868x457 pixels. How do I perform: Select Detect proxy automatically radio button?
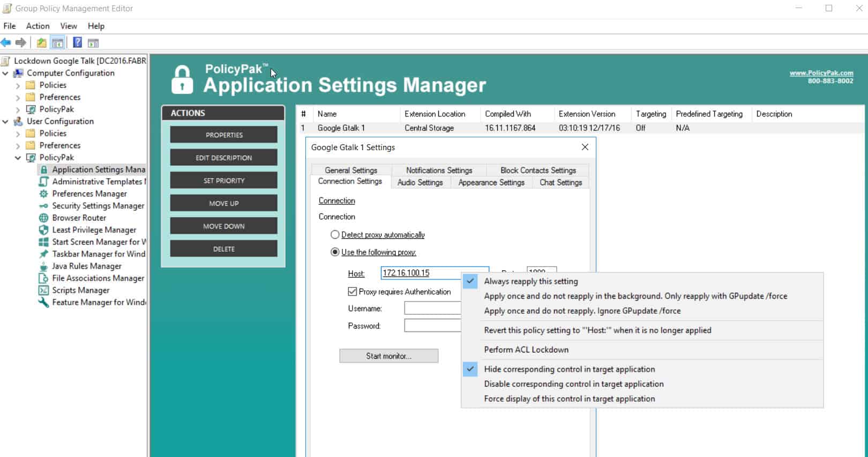(x=335, y=234)
